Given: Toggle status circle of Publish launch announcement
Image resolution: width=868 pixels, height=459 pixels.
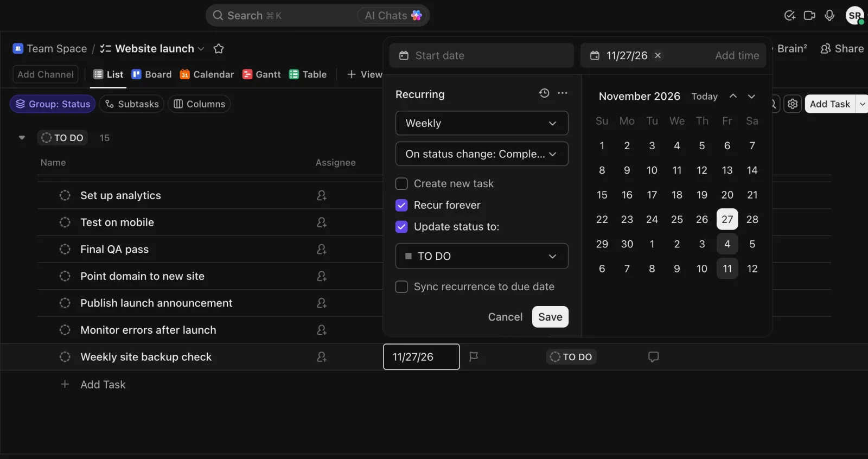Looking at the screenshot, I should [x=65, y=303].
